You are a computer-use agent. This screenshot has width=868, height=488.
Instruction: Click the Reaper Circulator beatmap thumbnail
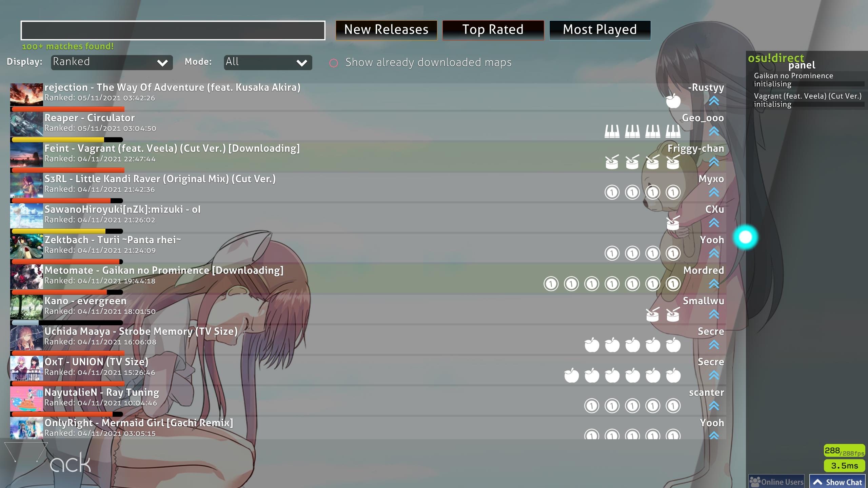(x=26, y=123)
